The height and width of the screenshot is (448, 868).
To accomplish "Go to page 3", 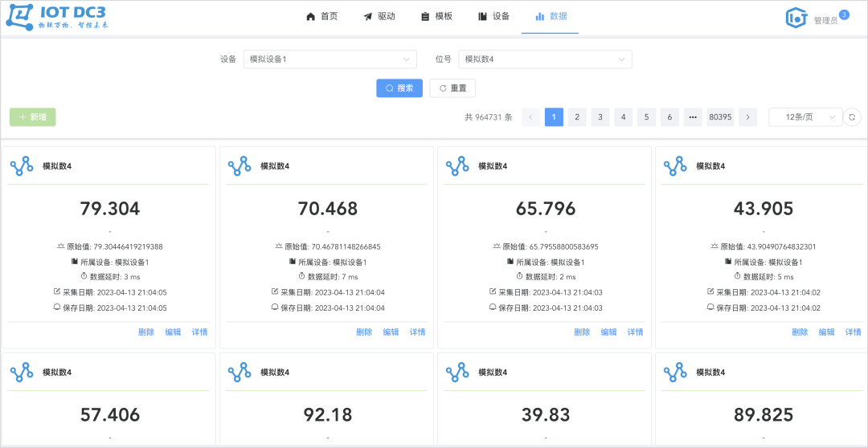I will click(600, 117).
